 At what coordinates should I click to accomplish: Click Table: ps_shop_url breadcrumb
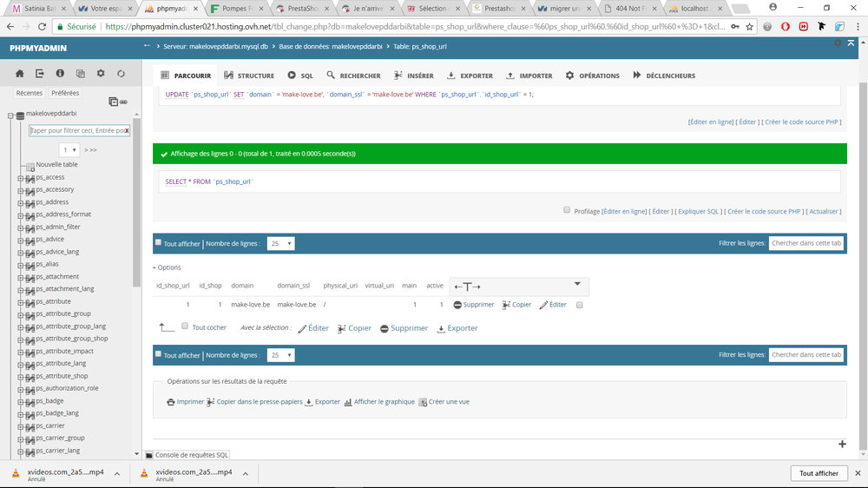(419, 47)
